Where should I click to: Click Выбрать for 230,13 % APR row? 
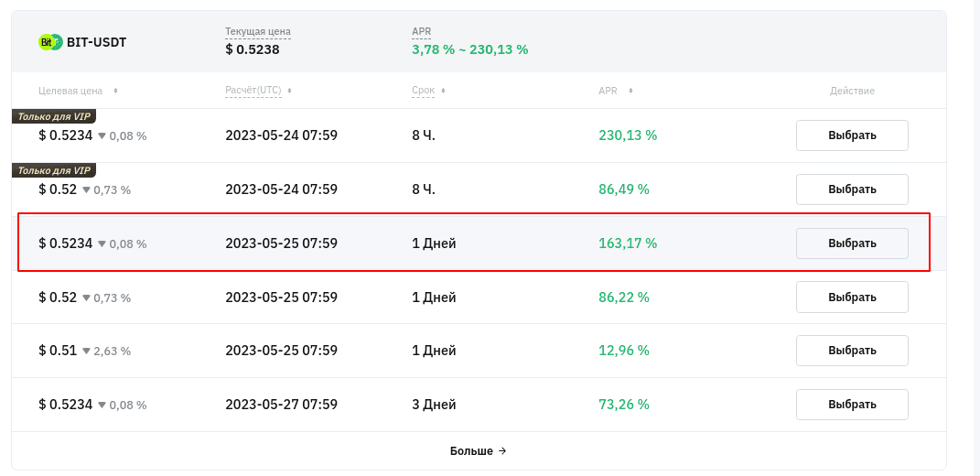coord(852,135)
